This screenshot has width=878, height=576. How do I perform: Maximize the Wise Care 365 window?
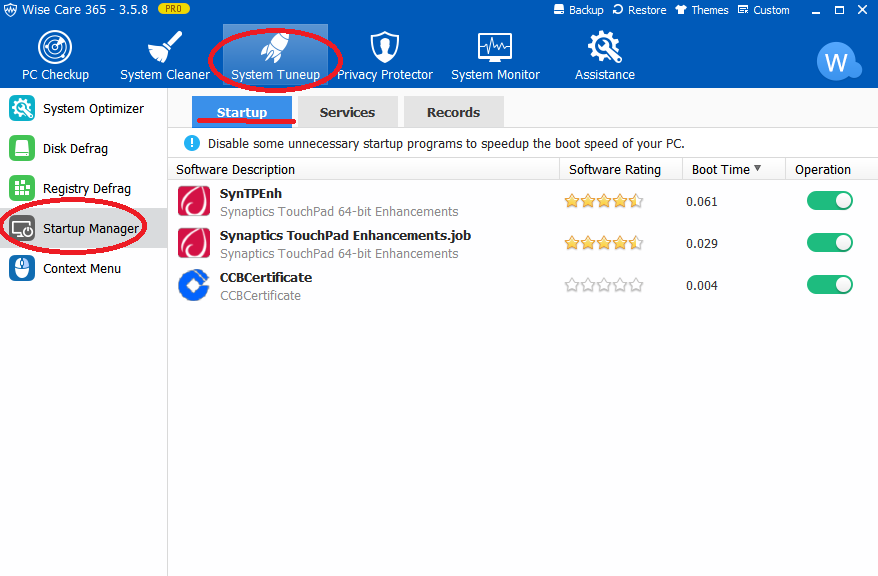(x=839, y=10)
